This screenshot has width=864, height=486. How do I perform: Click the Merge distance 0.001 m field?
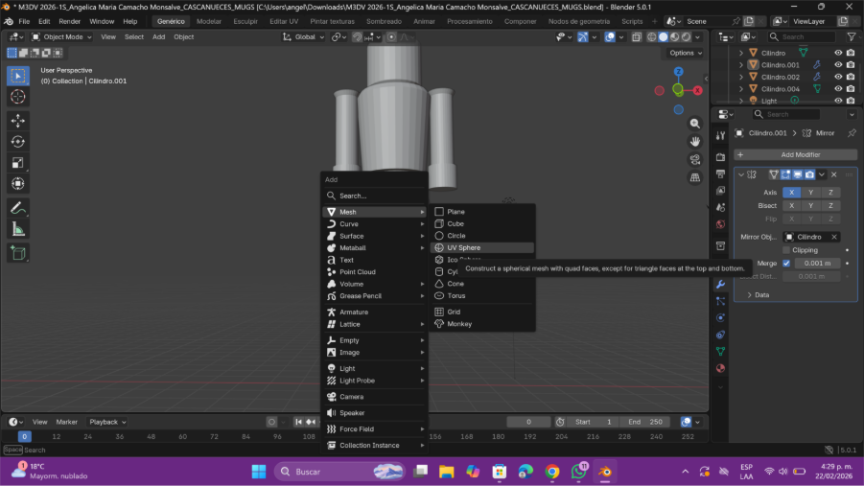point(817,263)
